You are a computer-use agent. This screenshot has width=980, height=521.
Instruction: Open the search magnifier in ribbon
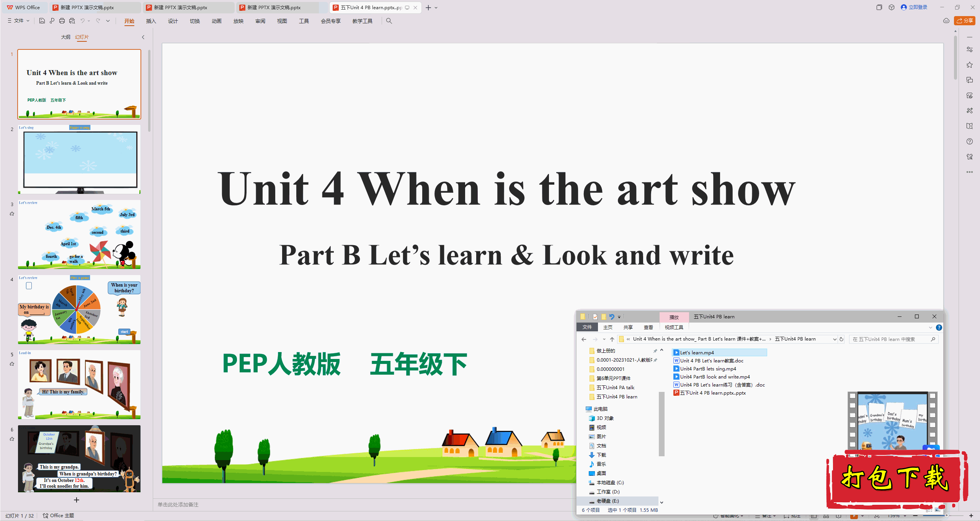(389, 21)
